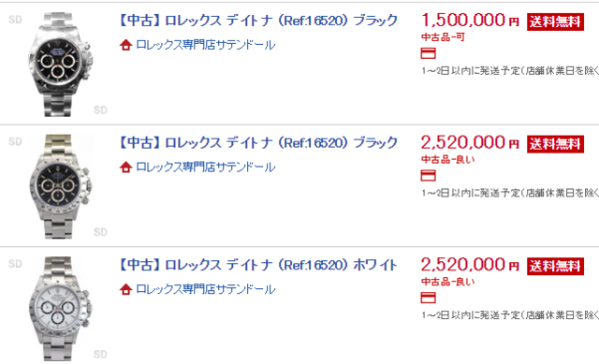This screenshot has height=364, width=599.
Task: Click store home icon in third listing
Action: coord(125,289)
